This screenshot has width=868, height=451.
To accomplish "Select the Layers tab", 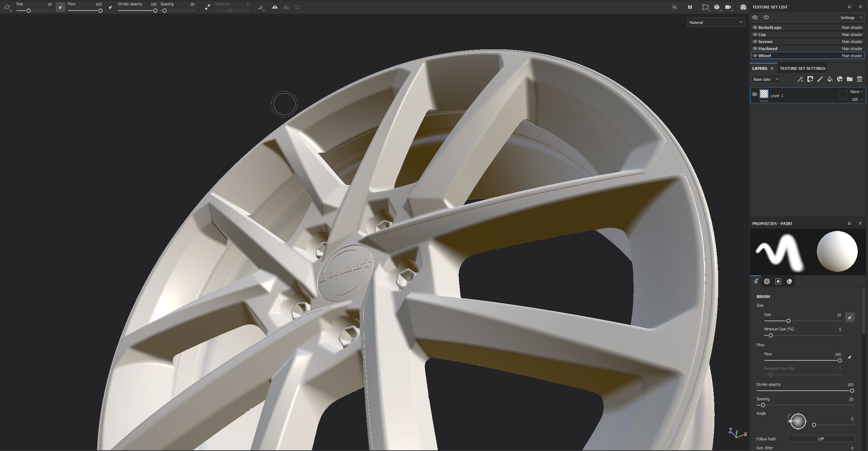I will coord(759,68).
